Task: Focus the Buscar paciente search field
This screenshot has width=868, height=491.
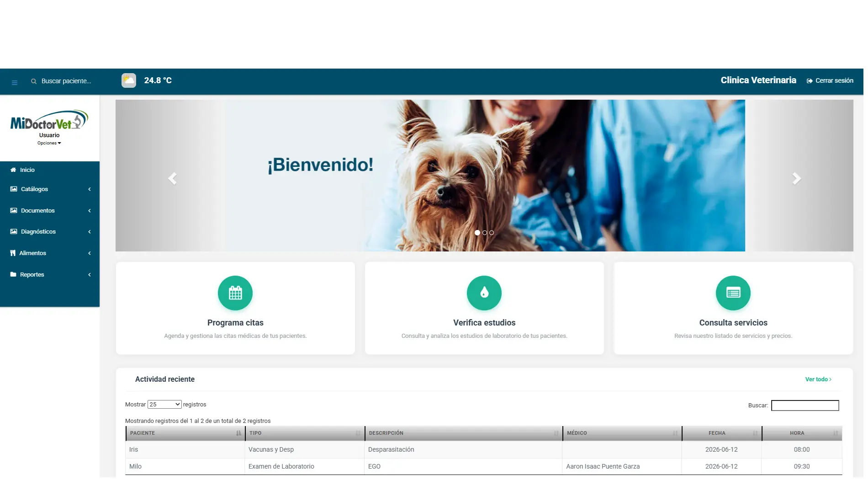Action: (x=66, y=81)
